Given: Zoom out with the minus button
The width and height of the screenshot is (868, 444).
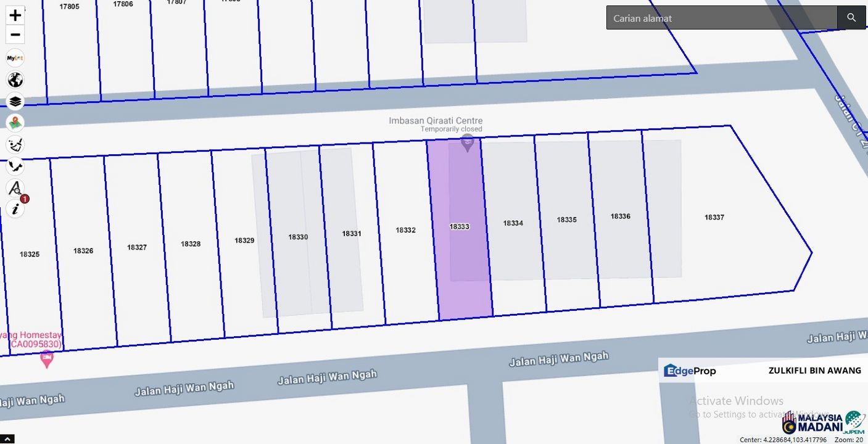Looking at the screenshot, I should click(15, 35).
